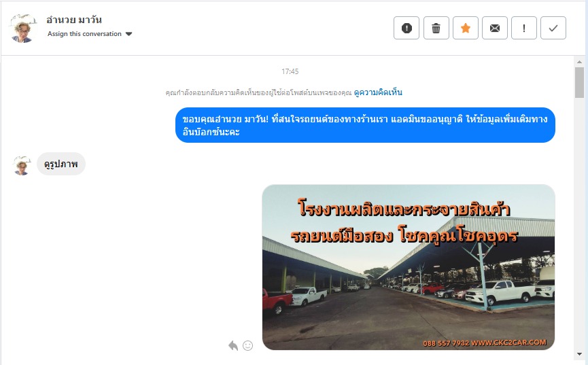Open the ดูความคิดเห็น link
The image size is (588, 365).
378,92
